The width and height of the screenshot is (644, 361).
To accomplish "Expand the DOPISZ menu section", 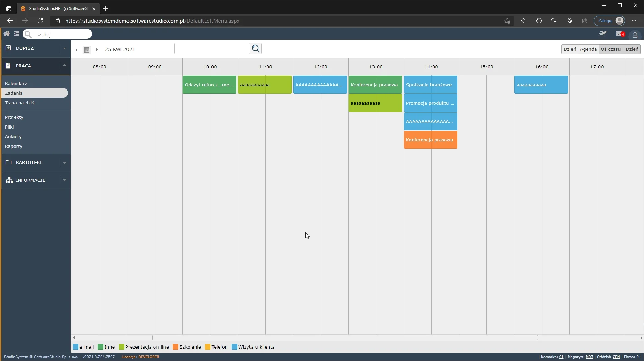I will pyautogui.click(x=64, y=48).
